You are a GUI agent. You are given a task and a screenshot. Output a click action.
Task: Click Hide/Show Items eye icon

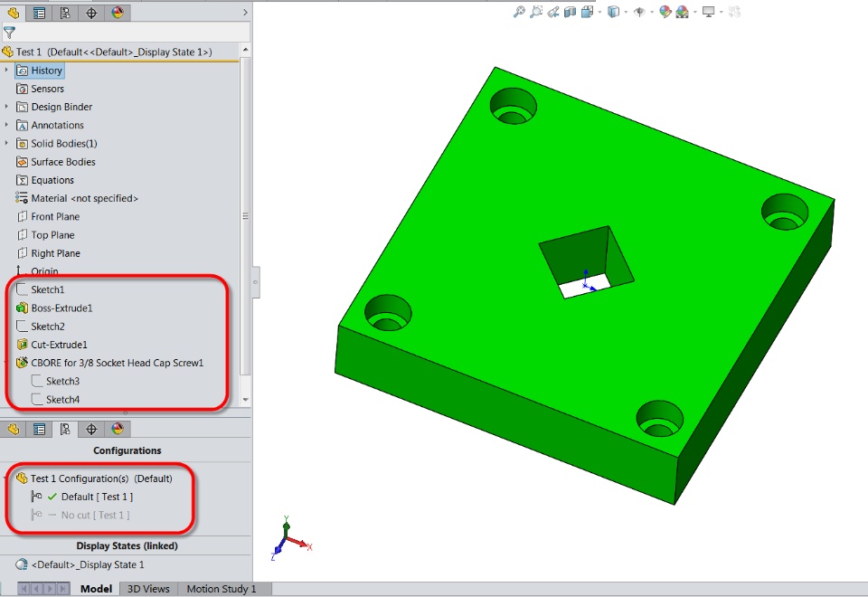pos(639,12)
